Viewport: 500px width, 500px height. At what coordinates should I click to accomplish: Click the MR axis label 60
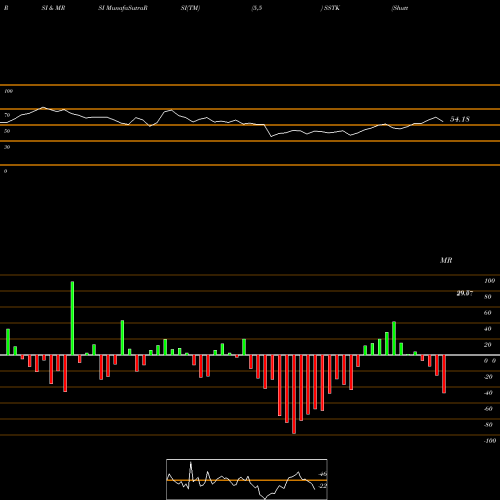click(488, 313)
